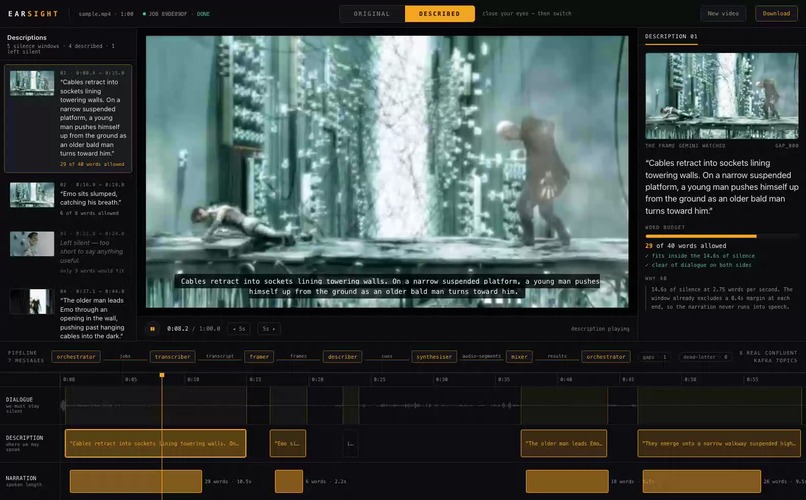Select the transcriber pipeline node
The width and height of the screenshot is (806, 500).
[172, 357]
